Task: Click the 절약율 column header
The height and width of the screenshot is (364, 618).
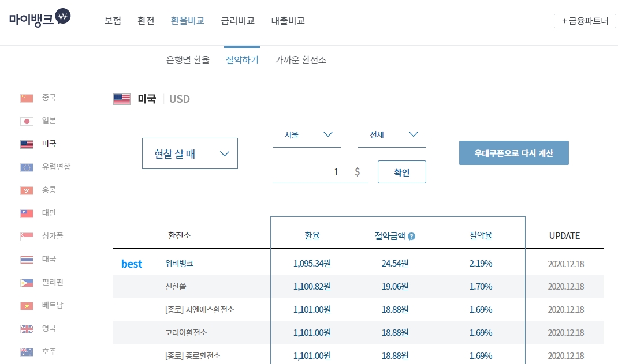Action: (x=481, y=236)
